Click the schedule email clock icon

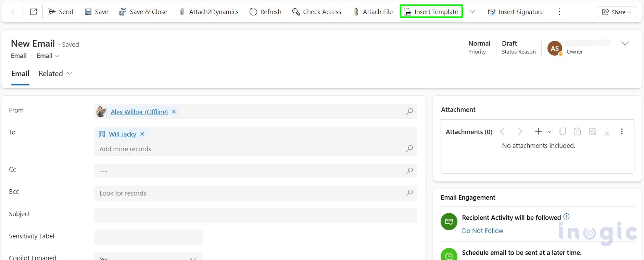pyautogui.click(x=449, y=254)
